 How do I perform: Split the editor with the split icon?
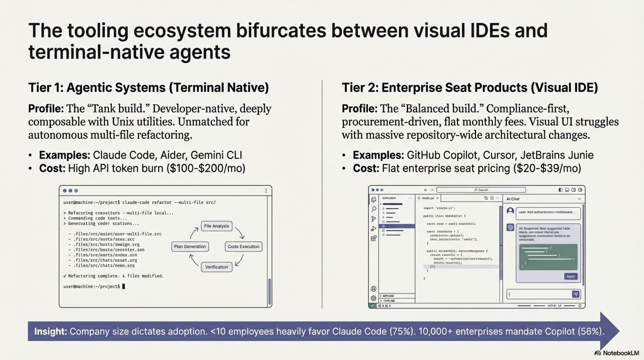click(492, 198)
